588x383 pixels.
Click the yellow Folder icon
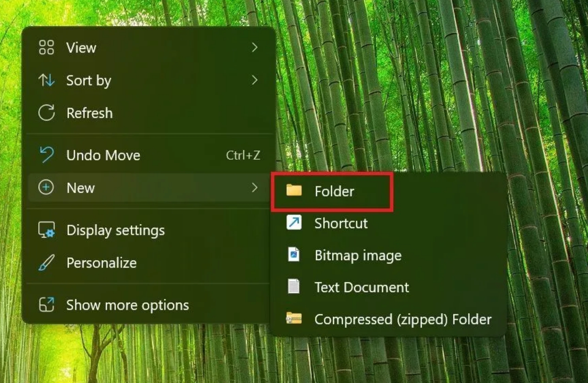[x=294, y=191]
